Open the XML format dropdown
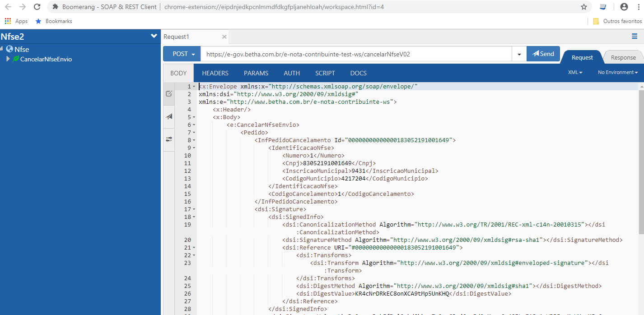The width and height of the screenshot is (644, 315). point(575,72)
